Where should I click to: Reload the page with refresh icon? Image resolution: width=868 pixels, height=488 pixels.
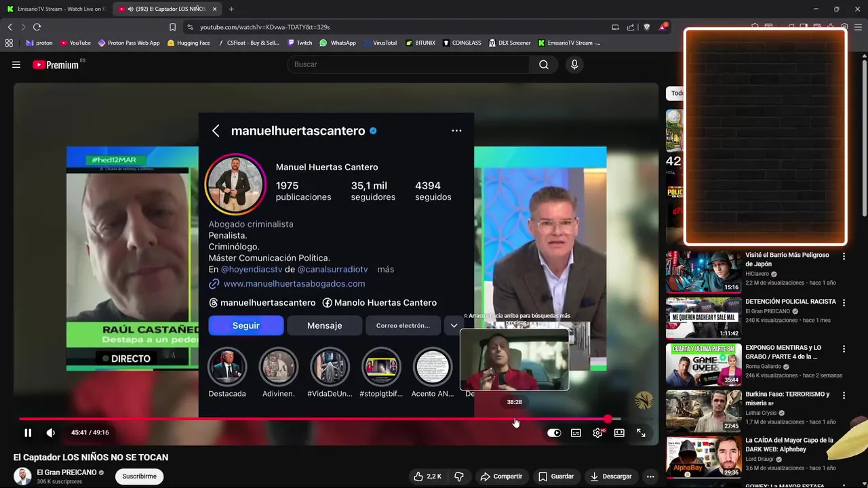37,27
